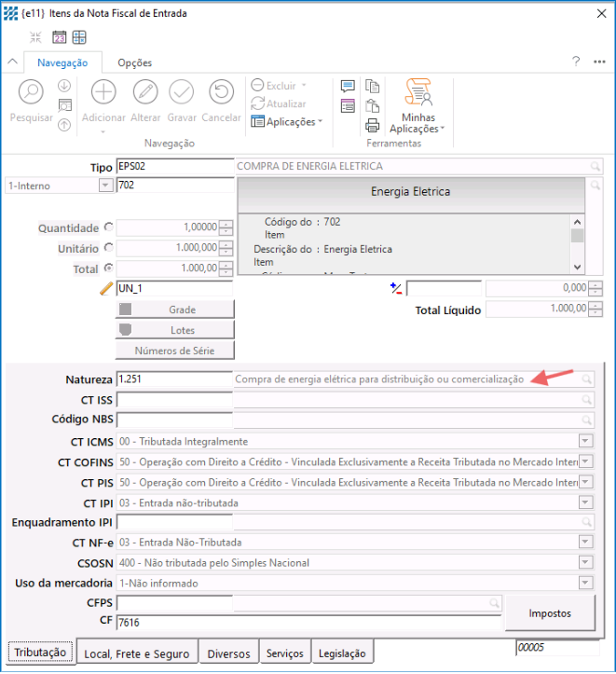616x674 pixels.
Task: Click the Impostos button
Action: pyautogui.click(x=550, y=613)
